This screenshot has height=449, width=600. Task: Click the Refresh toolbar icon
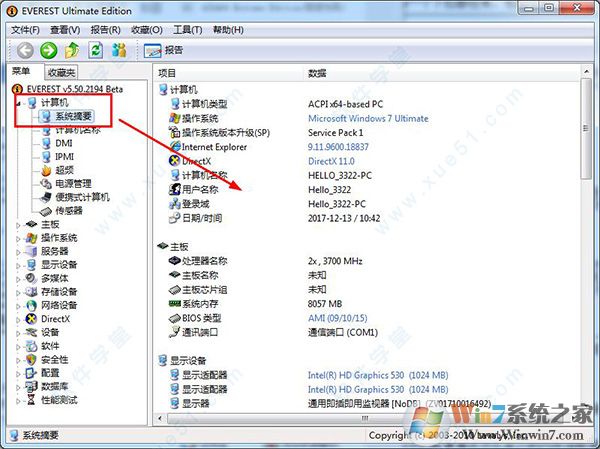(x=96, y=50)
